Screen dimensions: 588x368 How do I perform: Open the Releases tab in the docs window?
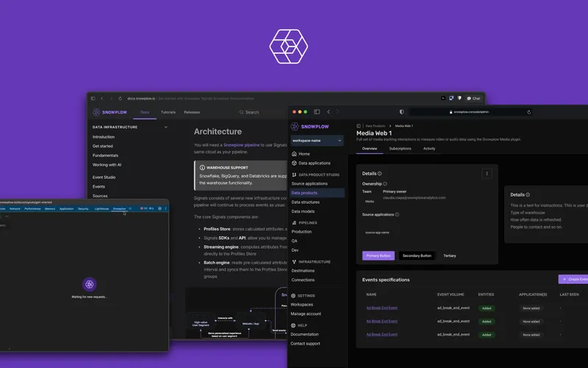click(192, 113)
